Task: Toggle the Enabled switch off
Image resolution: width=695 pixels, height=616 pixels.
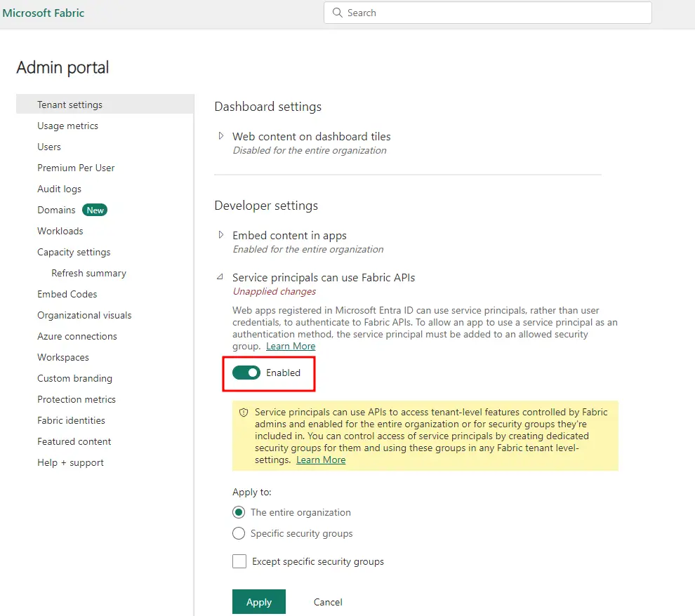Action: (246, 373)
